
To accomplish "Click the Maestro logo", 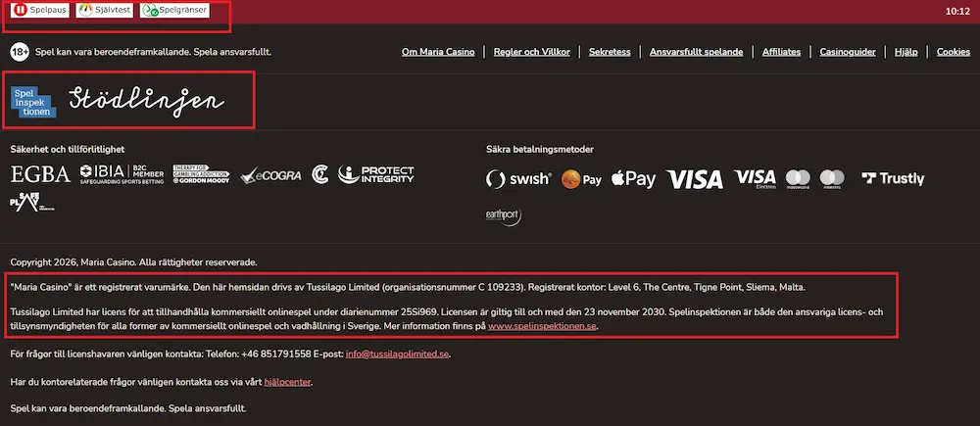I will coord(832,178).
